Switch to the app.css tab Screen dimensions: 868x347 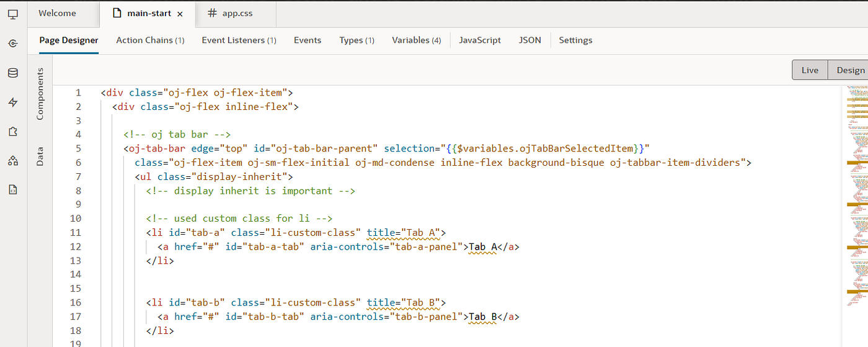tap(236, 13)
